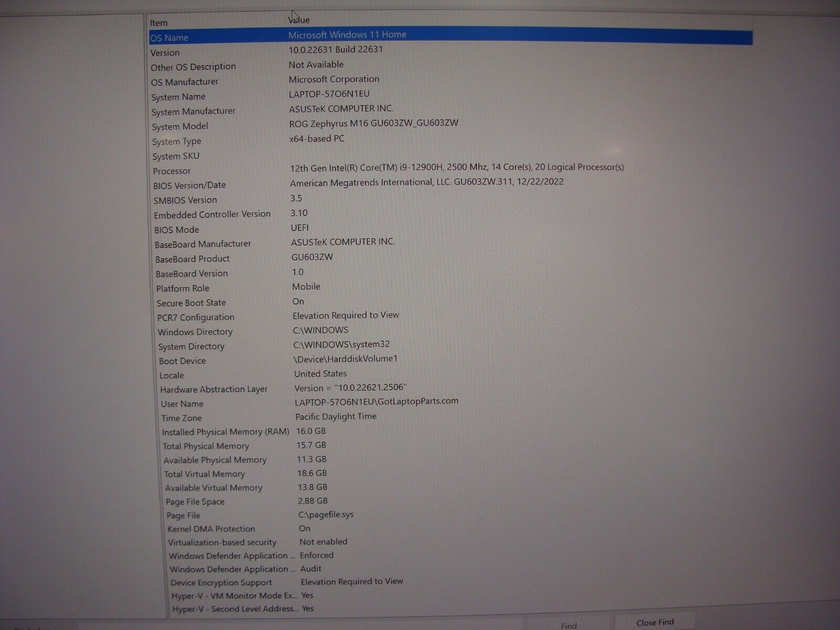840x630 pixels.
Task: Select the Other OS Description row
Action: pyautogui.click(x=451, y=66)
